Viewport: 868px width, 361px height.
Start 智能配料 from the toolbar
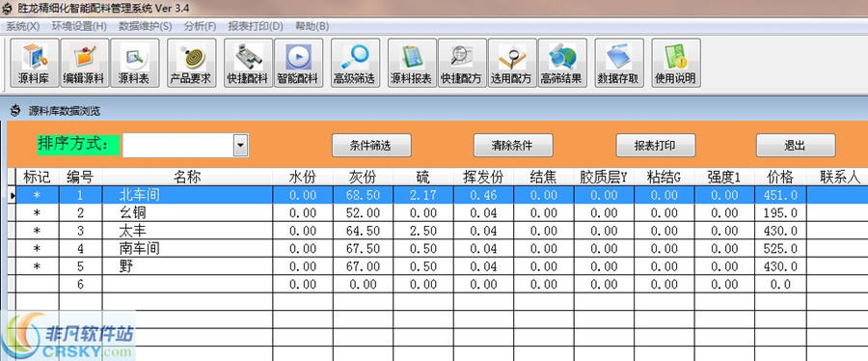(x=298, y=63)
